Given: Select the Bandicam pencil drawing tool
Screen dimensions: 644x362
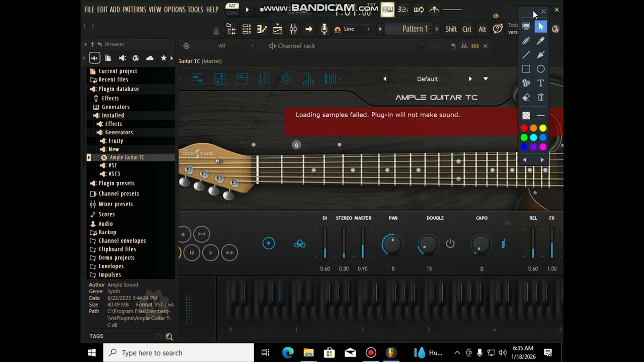Looking at the screenshot, I should pos(526,41).
